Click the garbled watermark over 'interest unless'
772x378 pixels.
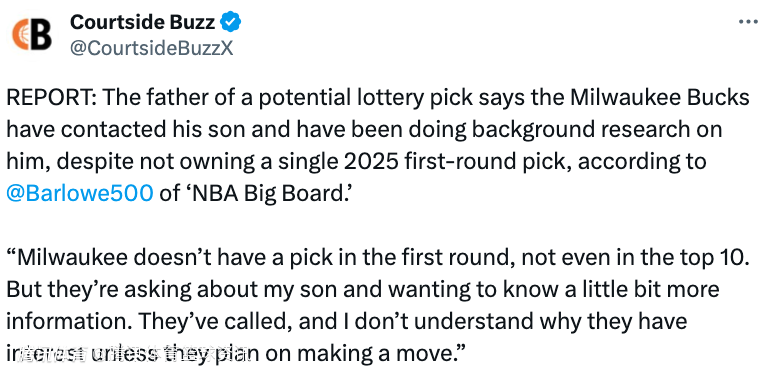pos(133,354)
